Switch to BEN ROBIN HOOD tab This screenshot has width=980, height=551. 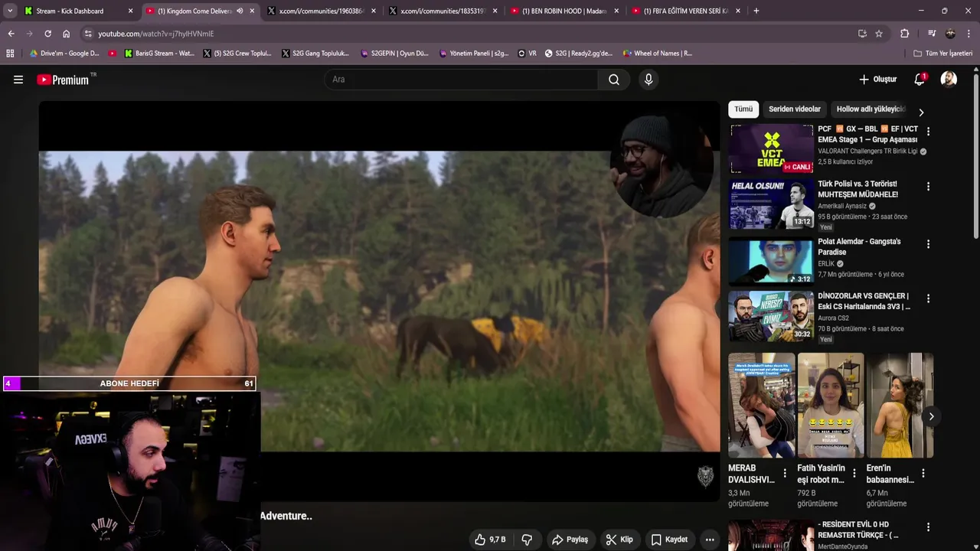(564, 11)
